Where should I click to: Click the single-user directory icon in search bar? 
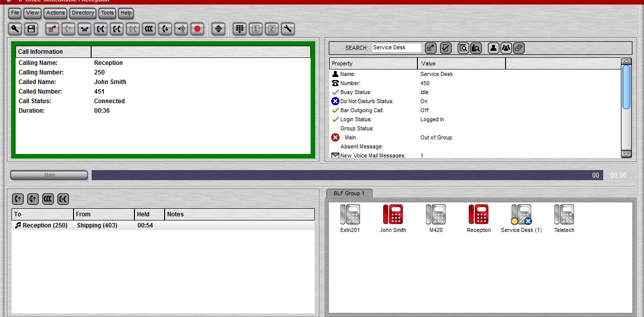click(493, 48)
